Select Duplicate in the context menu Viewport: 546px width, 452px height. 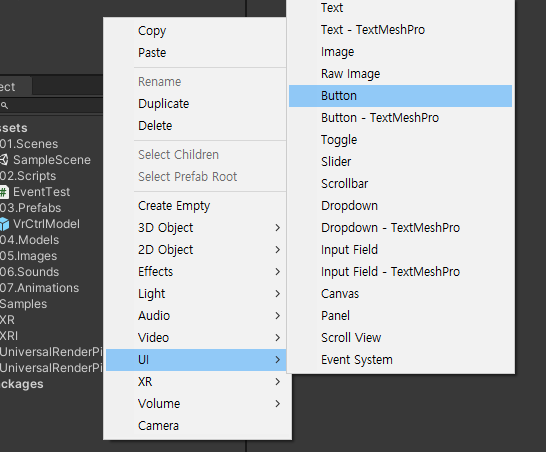(x=196, y=103)
